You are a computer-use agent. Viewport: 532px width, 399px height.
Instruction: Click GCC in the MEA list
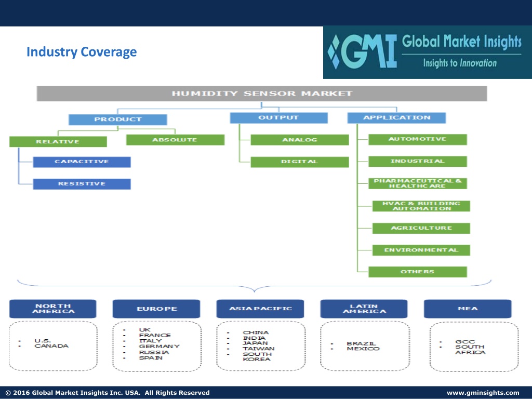[x=465, y=342]
